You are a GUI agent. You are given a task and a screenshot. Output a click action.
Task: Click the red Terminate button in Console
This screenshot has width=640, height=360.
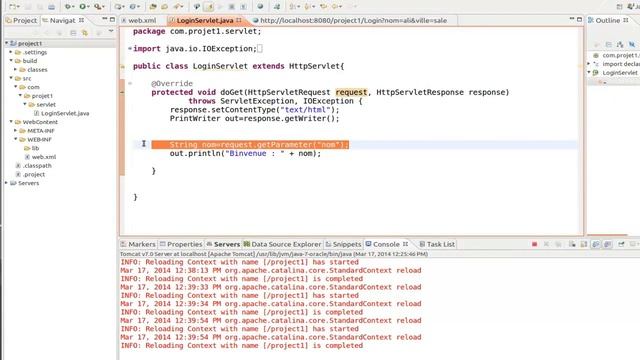[534, 244]
